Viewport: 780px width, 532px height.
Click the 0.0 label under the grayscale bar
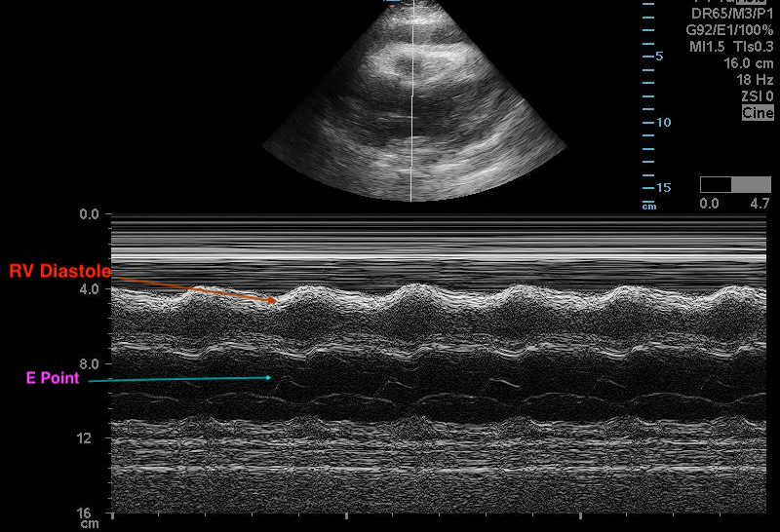(x=709, y=204)
